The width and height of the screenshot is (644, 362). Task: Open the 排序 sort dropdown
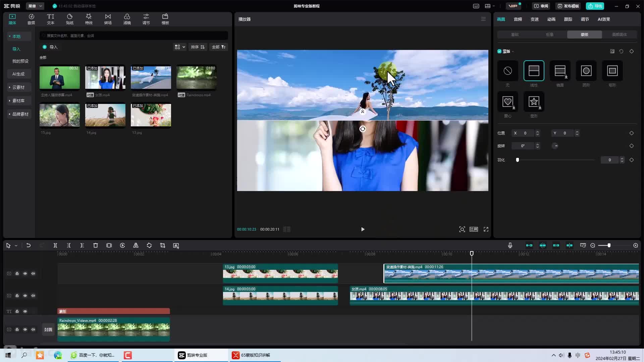point(198,47)
